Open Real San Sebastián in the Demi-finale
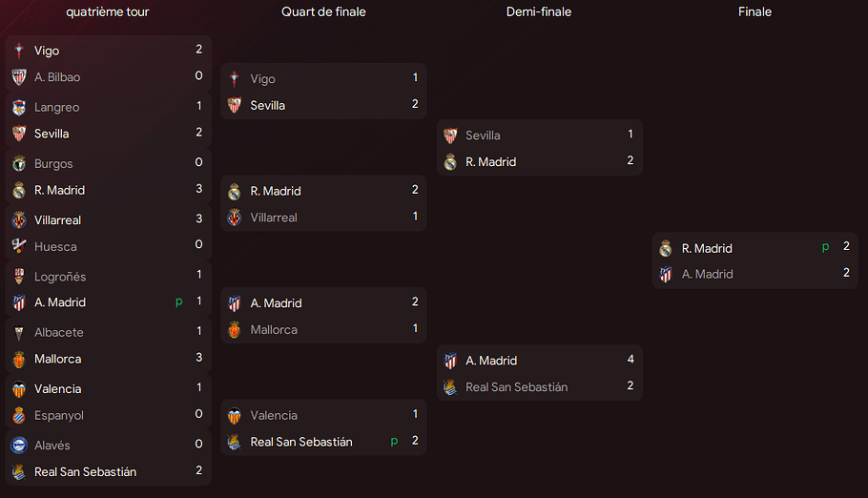 (516, 387)
